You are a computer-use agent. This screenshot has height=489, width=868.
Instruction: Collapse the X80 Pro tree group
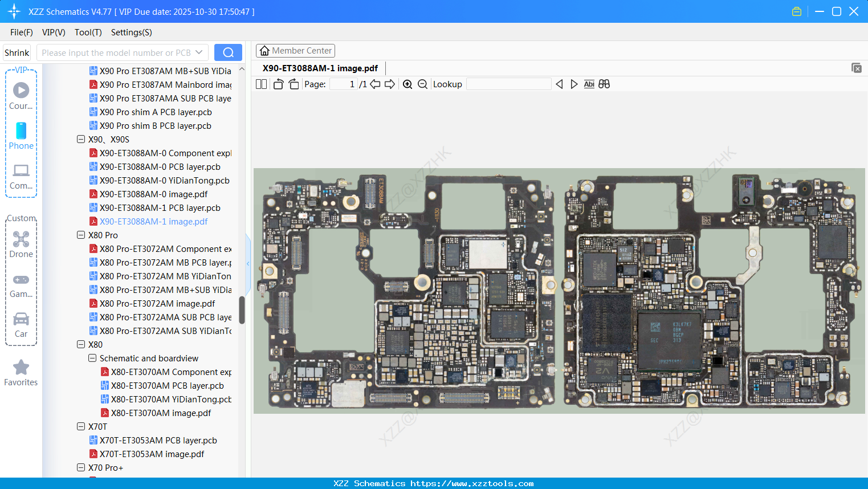coord(81,235)
